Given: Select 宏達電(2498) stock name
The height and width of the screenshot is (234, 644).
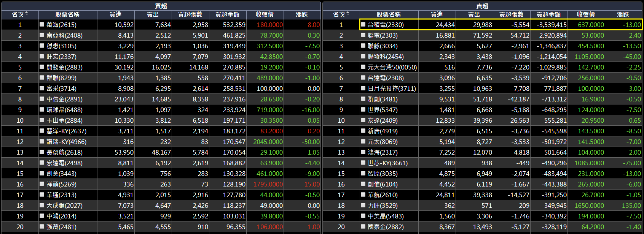Looking at the screenshot, I should point(64,163).
